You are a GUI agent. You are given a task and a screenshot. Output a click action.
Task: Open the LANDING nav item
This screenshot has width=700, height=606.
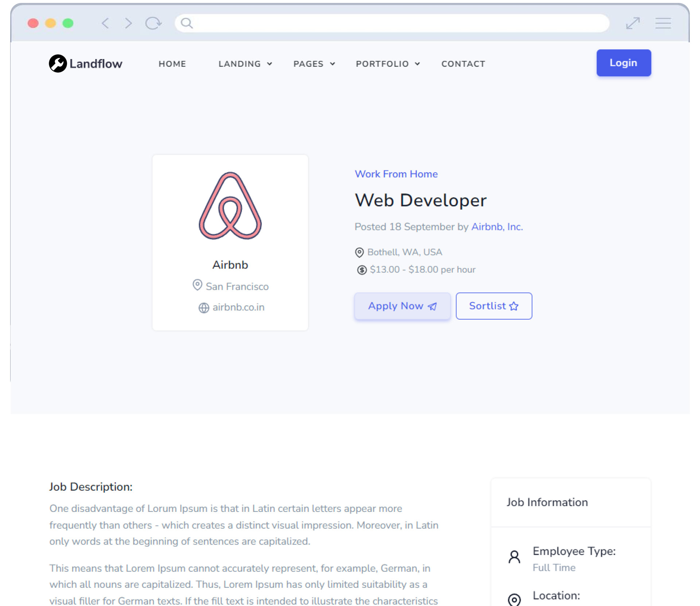point(240,64)
